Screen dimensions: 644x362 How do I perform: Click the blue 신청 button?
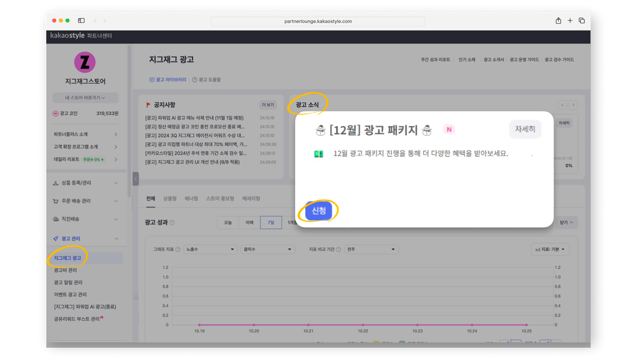[x=319, y=211]
